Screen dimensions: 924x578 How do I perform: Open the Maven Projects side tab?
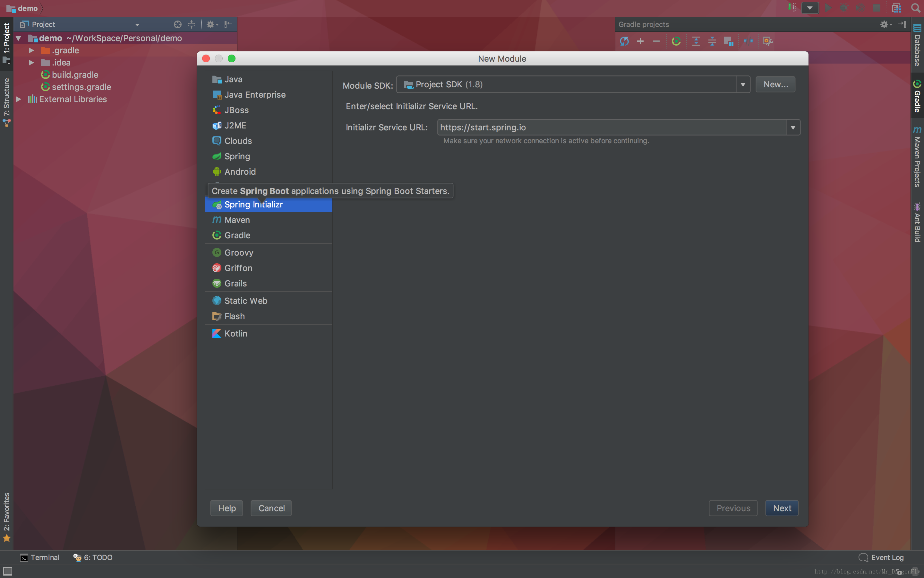(x=917, y=156)
